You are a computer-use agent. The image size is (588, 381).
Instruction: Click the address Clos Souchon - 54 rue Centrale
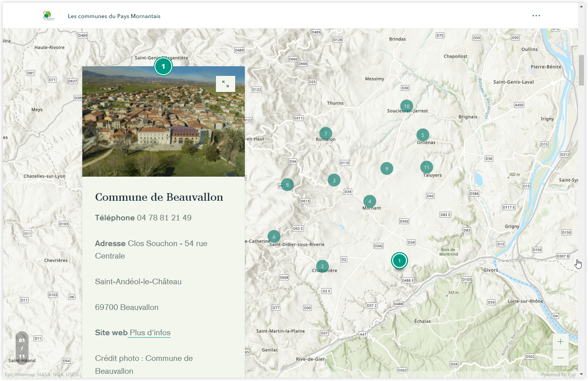pyautogui.click(x=151, y=250)
